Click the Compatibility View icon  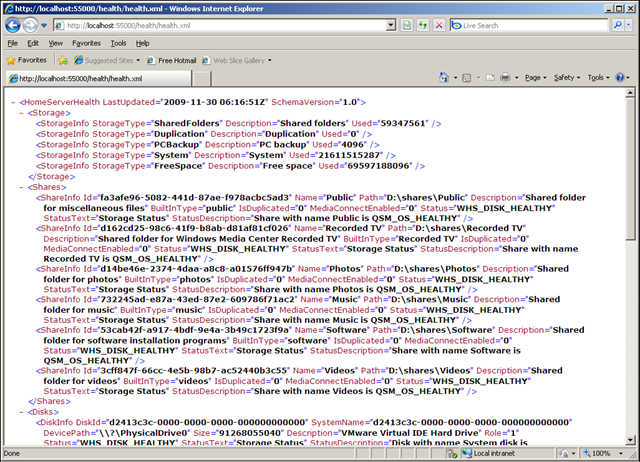click(407, 25)
